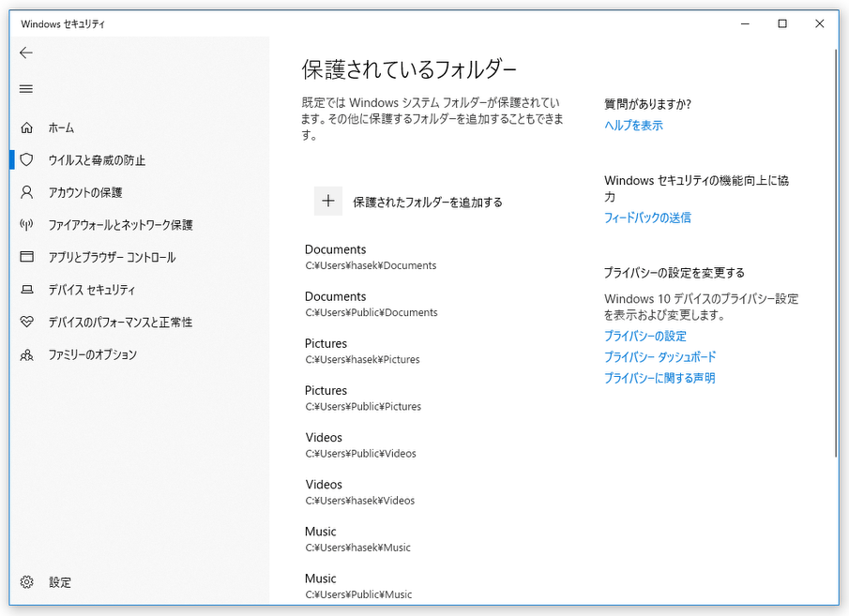Open the フィードバックの送信 link

click(x=647, y=218)
